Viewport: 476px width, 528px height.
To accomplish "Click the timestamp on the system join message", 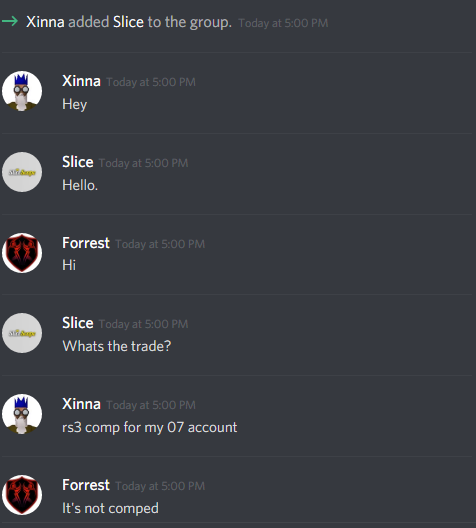I will tap(283, 23).
